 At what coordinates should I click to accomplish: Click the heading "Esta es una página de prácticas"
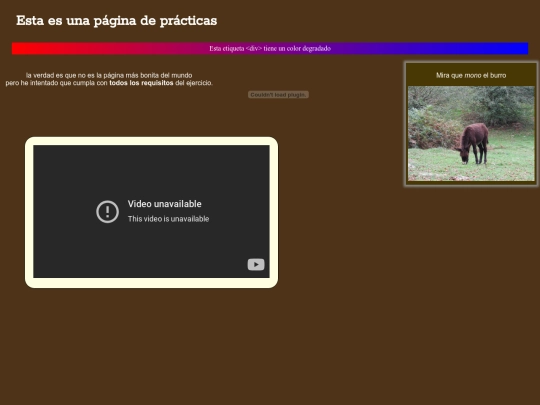[x=117, y=21]
